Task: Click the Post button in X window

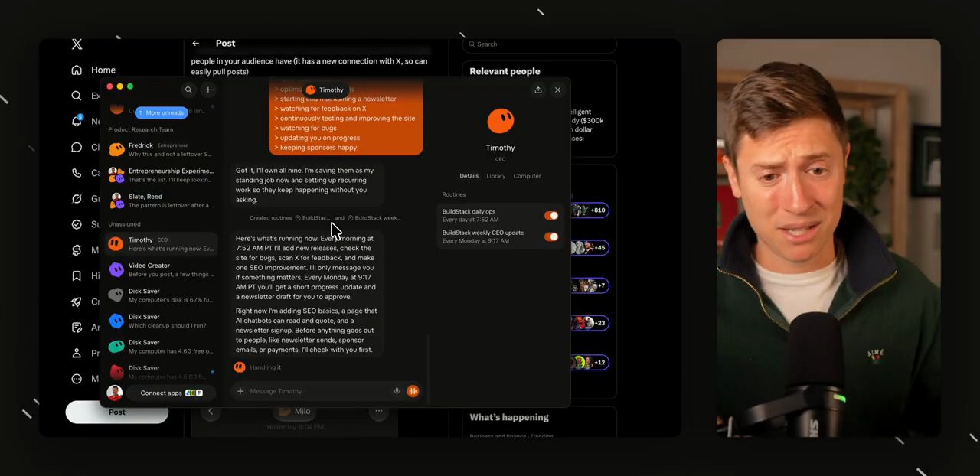Action: coord(116,412)
